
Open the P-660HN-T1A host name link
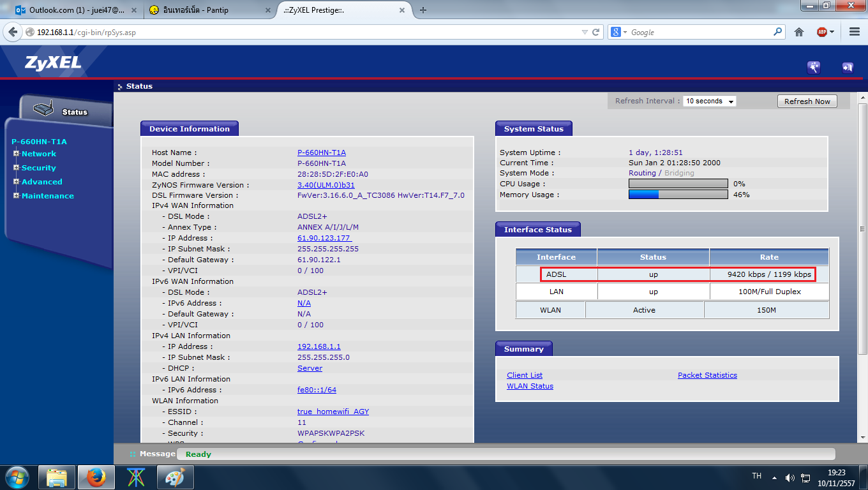tap(322, 152)
